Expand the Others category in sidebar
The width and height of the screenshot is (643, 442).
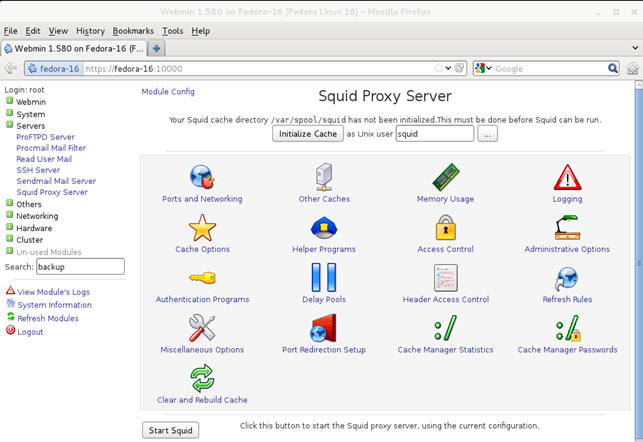click(x=9, y=203)
